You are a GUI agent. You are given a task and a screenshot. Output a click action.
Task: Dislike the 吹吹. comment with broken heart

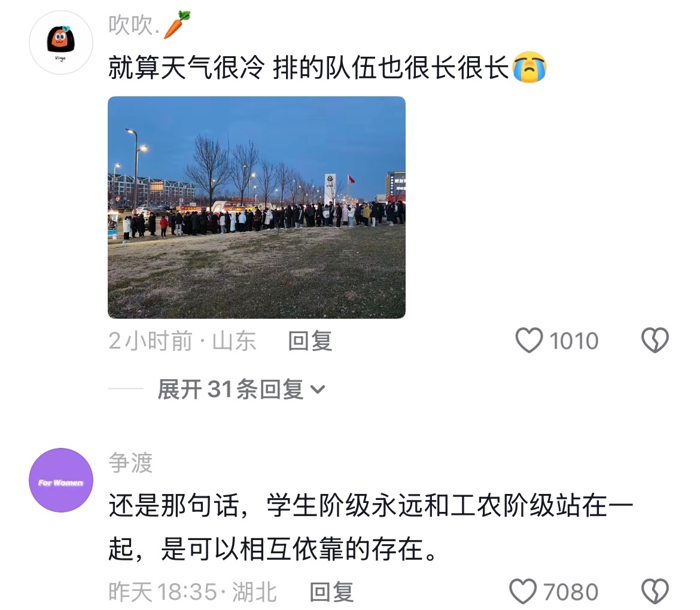point(655,340)
